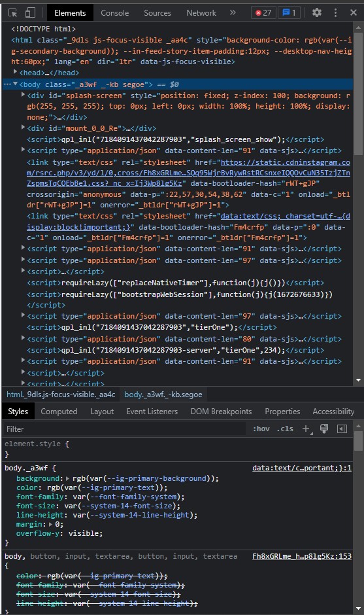
Task: Switch to the Console tab
Action: point(115,13)
